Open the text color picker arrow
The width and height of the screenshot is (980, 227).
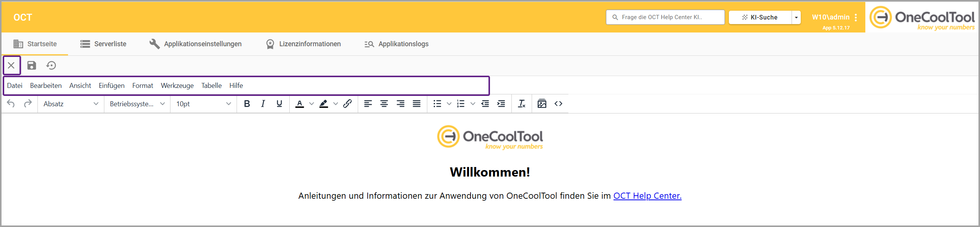(x=312, y=104)
